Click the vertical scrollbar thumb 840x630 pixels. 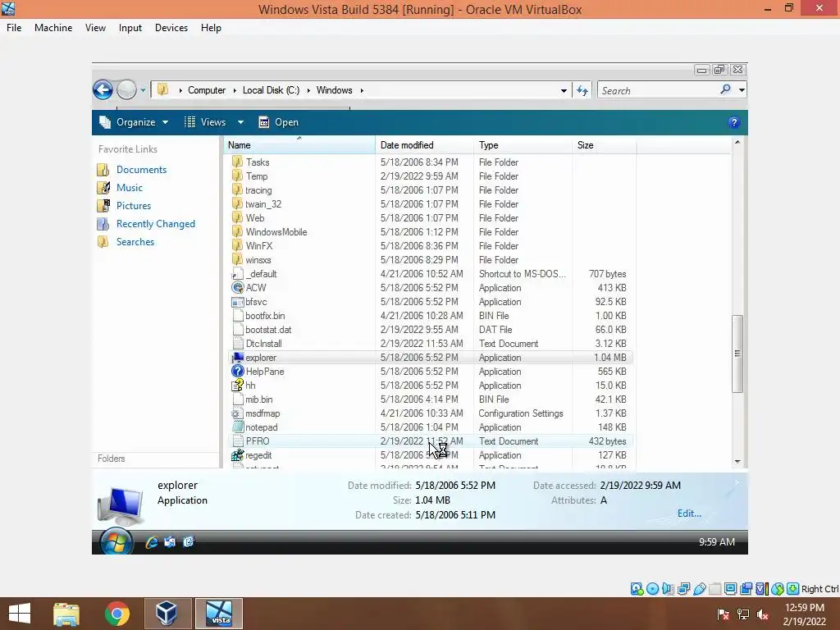tap(737, 354)
